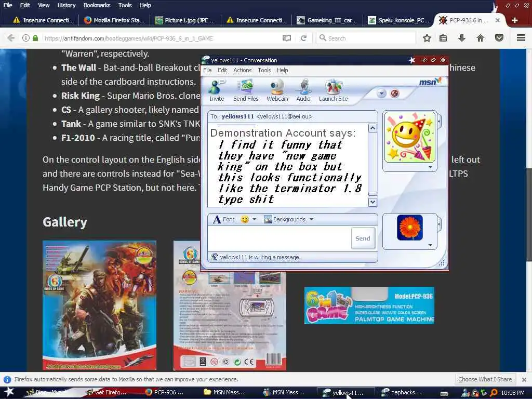Collapse your display picture panel side arrow
Viewport: 532px width, 399px height.
[x=440, y=224]
